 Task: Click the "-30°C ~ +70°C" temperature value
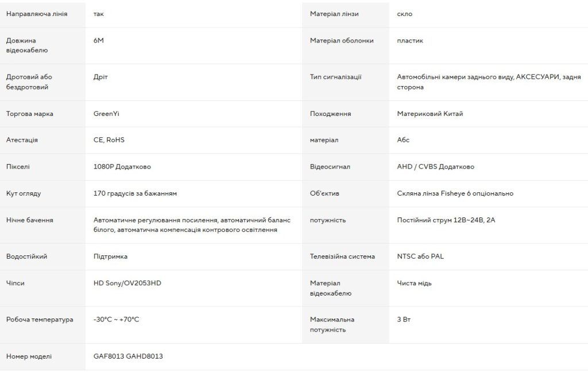point(116,319)
